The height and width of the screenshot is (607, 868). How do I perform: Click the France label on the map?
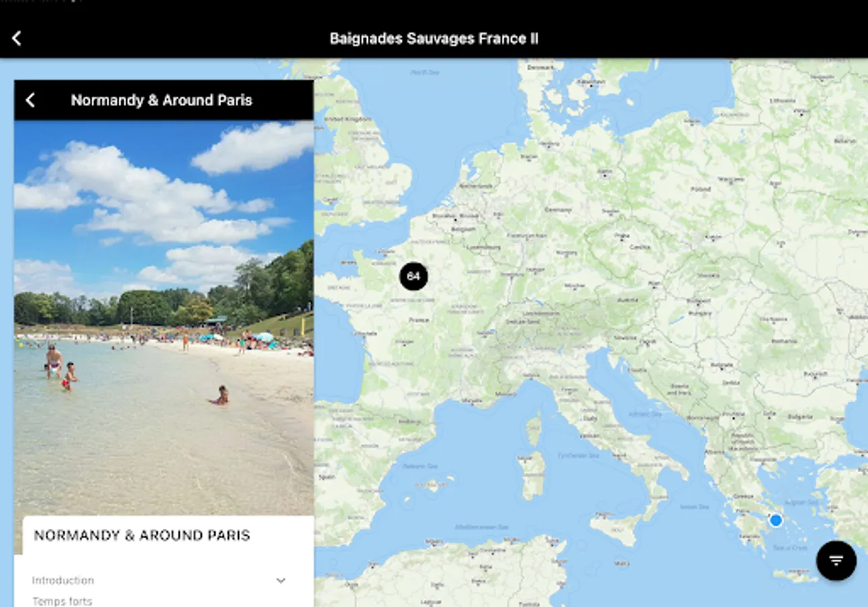click(x=419, y=320)
